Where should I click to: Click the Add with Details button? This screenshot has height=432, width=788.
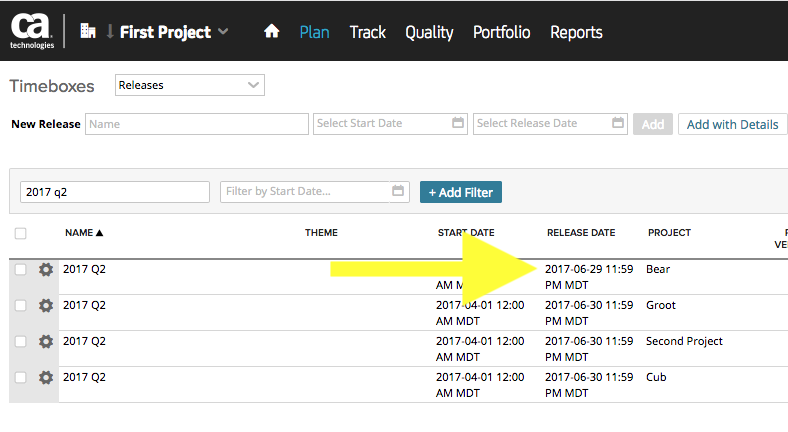(732, 124)
